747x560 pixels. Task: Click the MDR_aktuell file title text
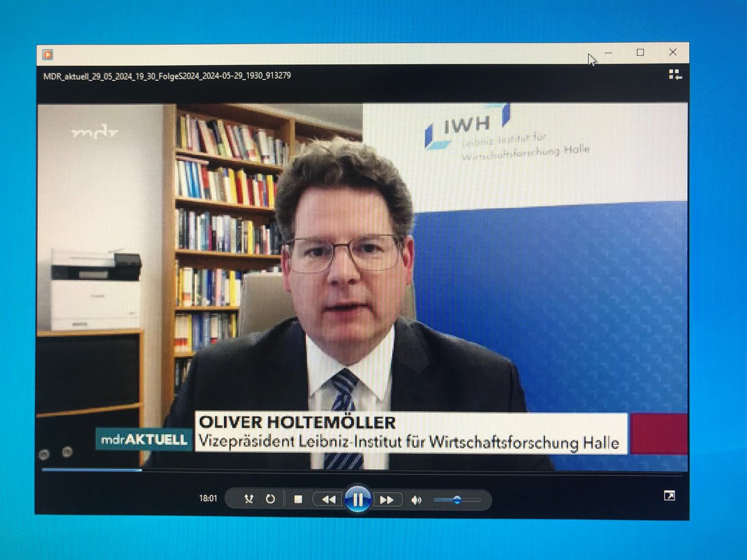click(167, 76)
